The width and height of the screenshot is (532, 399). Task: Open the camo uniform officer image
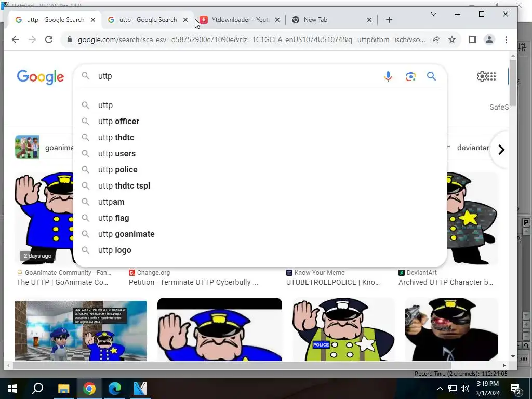pos(472,219)
